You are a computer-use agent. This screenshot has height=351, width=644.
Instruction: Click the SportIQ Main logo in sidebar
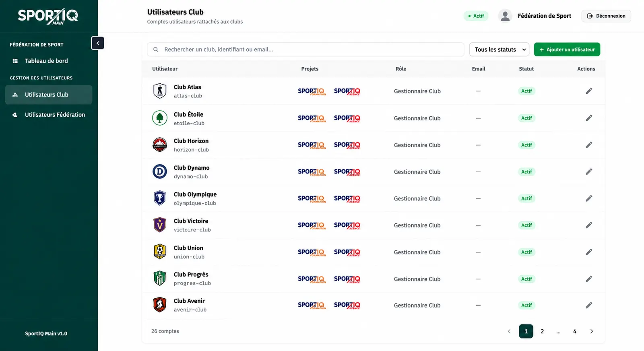(x=48, y=17)
